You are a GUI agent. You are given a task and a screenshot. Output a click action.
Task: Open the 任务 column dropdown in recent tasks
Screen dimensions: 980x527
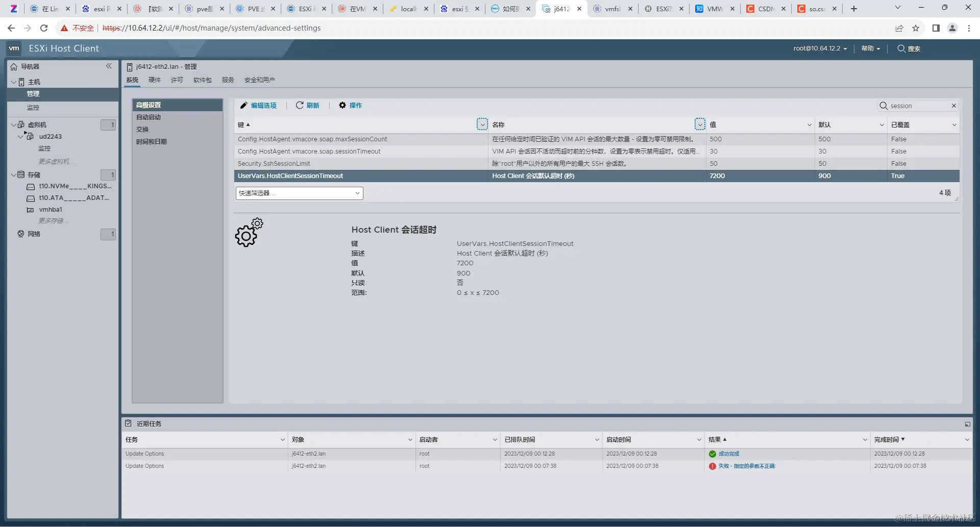[282, 440]
